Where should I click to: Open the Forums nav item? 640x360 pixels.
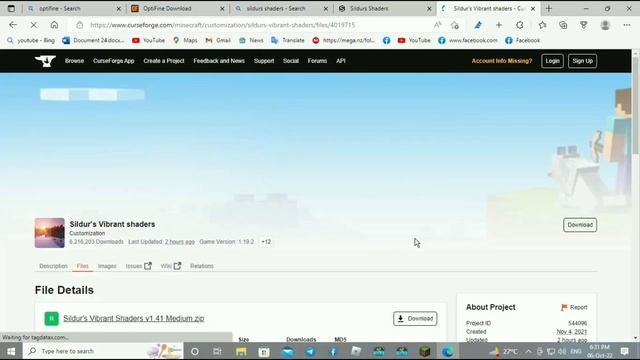point(317,61)
